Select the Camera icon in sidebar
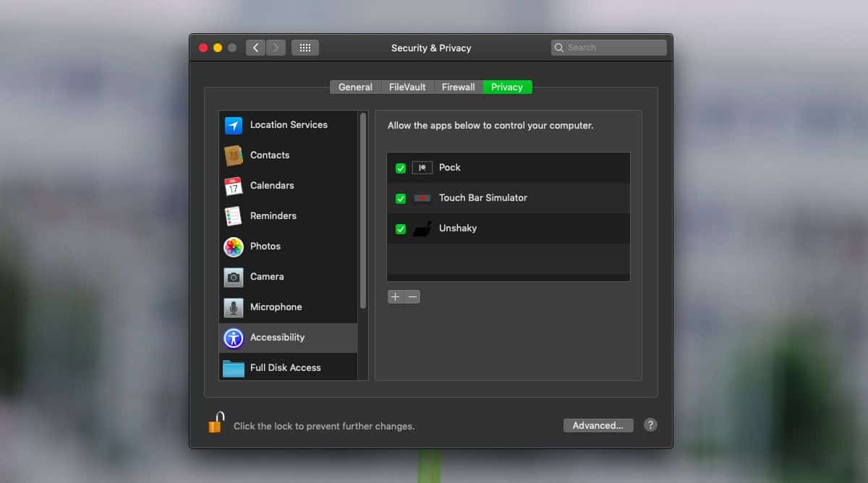The height and width of the screenshot is (483, 868). point(233,277)
